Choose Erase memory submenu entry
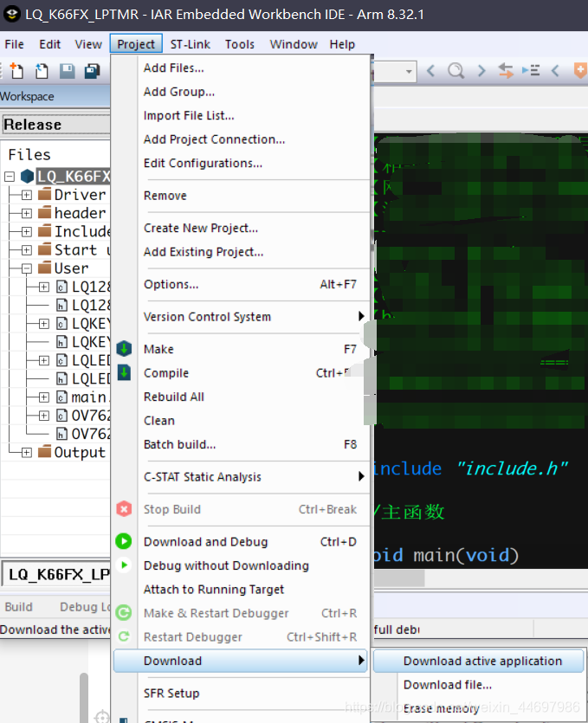The image size is (588, 723). tap(478, 708)
